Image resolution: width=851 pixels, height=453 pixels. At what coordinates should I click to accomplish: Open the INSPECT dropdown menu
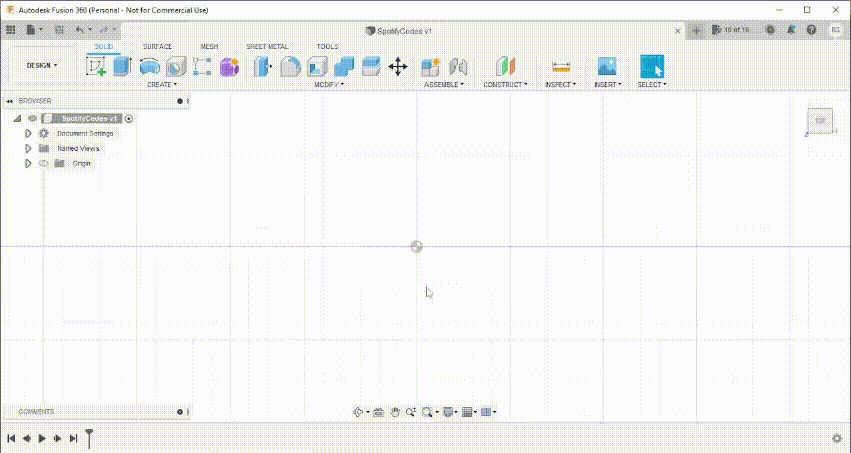tap(561, 85)
